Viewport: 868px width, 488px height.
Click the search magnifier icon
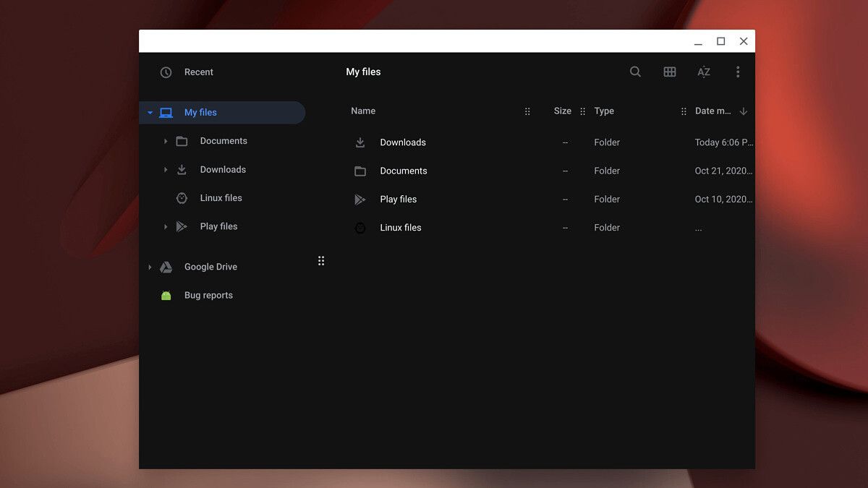pos(635,72)
